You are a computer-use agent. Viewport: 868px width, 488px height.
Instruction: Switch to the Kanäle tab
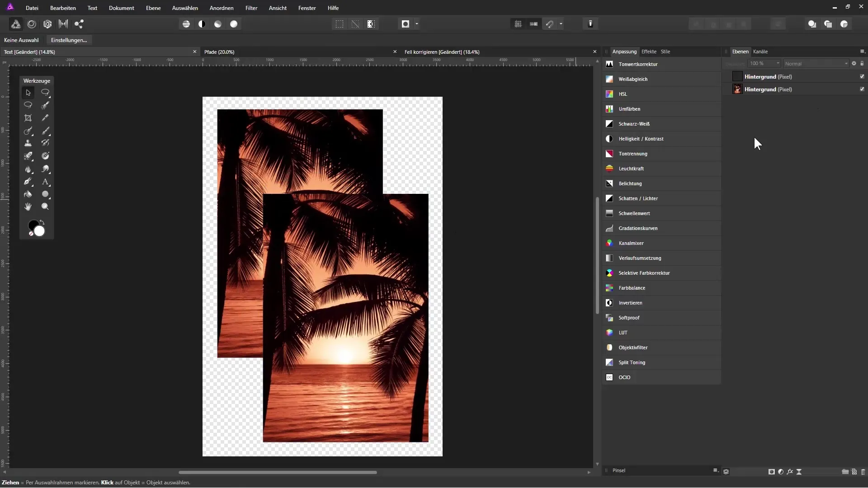pos(760,52)
